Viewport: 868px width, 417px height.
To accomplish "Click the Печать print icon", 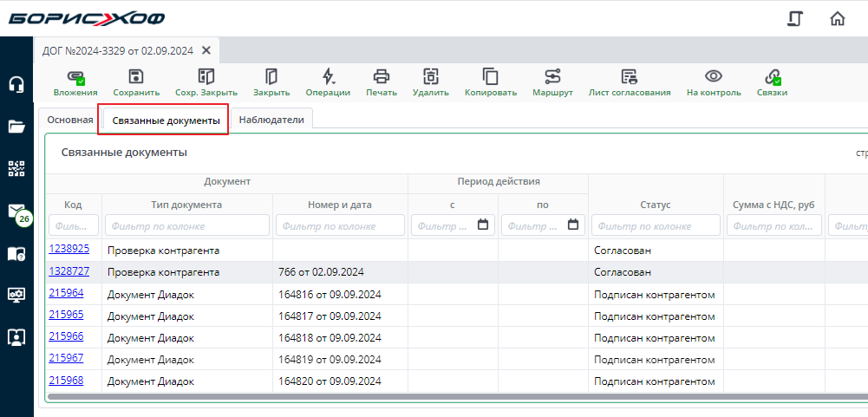I will click(x=381, y=77).
